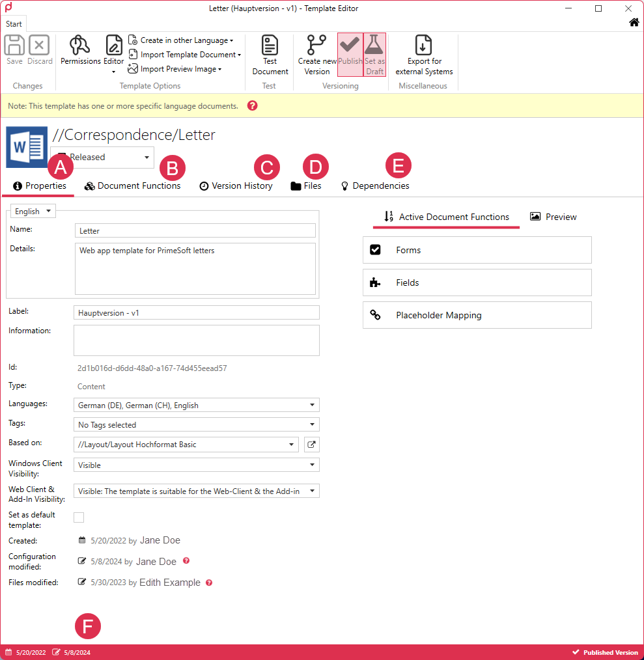Image resolution: width=644 pixels, height=660 pixels.
Task: Click help icon in yellow note bar
Action: (x=252, y=105)
